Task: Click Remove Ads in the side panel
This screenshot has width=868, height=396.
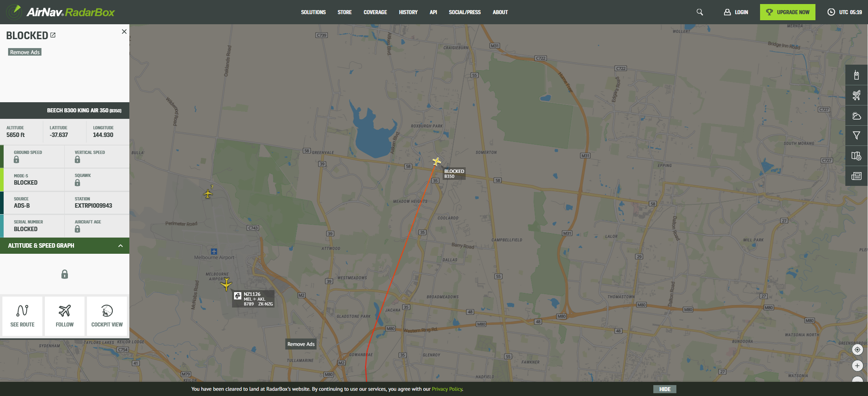Action: tap(25, 52)
